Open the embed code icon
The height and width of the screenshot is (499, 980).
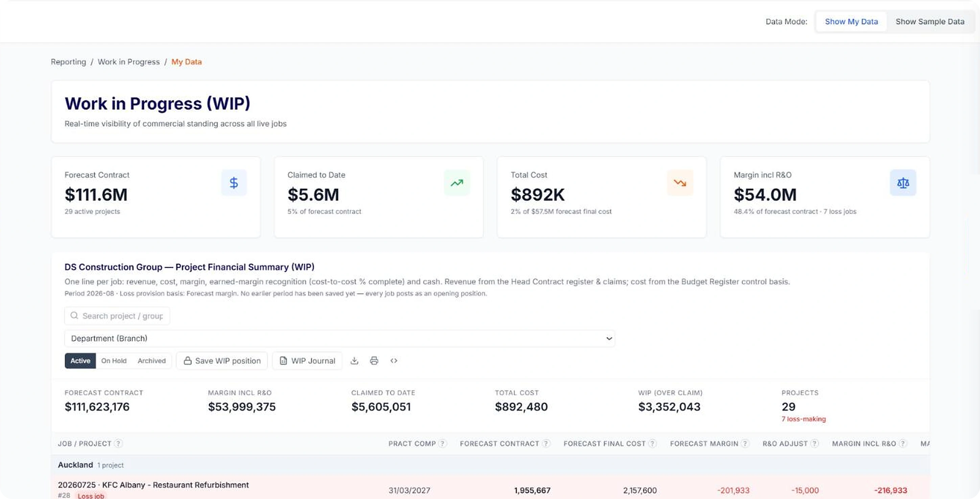[394, 360]
